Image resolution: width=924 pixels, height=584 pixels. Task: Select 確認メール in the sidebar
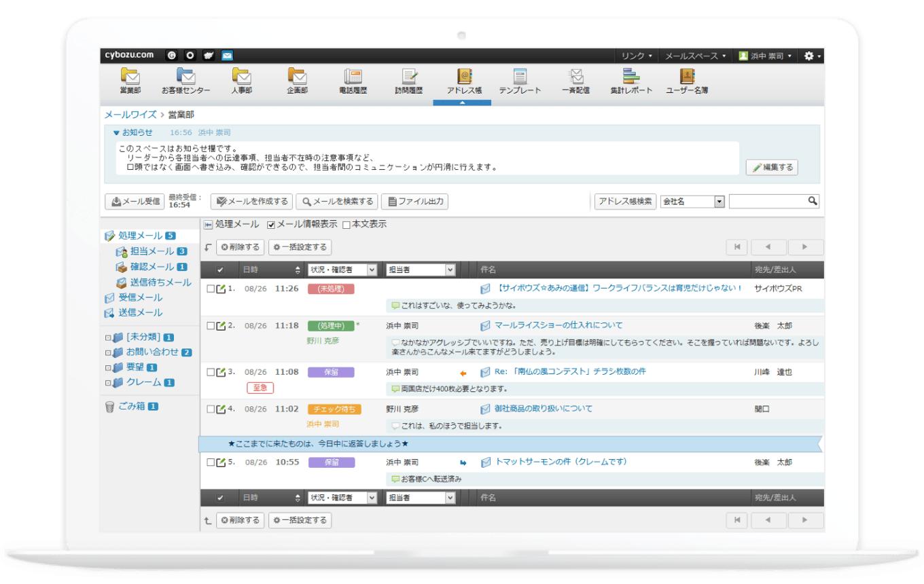pyautogui.click(x=152, y=267)
